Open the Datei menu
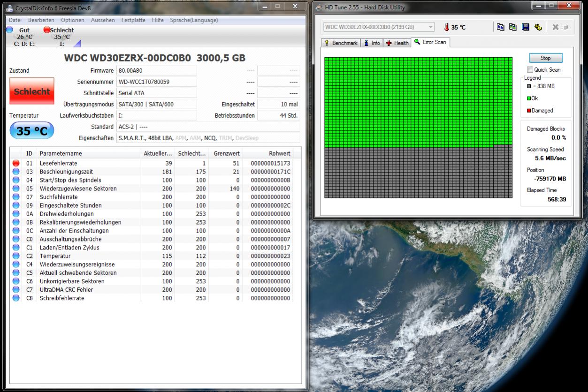The width and height of the screenshot is (588, 392). click(15, 20)
